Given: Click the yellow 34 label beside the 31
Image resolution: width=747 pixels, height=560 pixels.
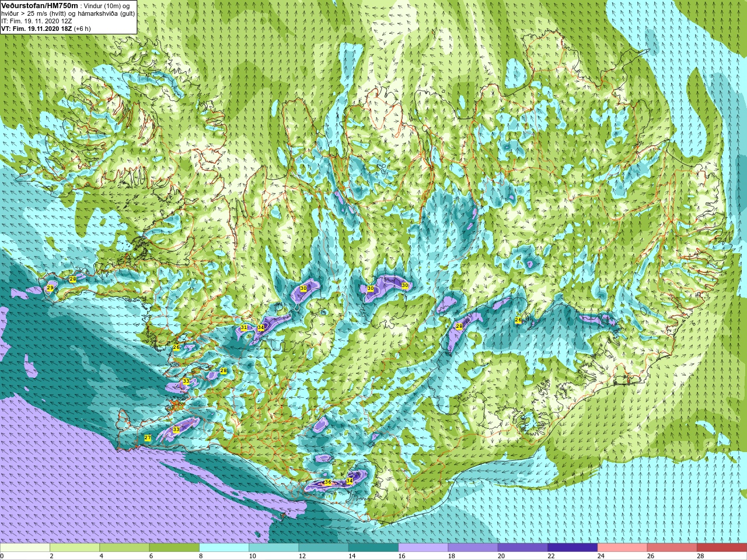Looking at the screenshot, I should point(261,328).
